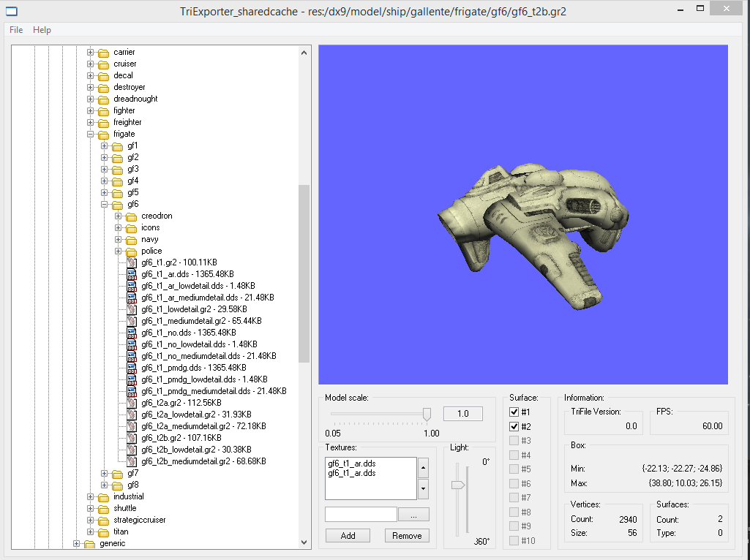Click the gf6_t1_ar.dds texture file icon
The width and height of the screenshot is (750, 560).
tap(132, 274)
